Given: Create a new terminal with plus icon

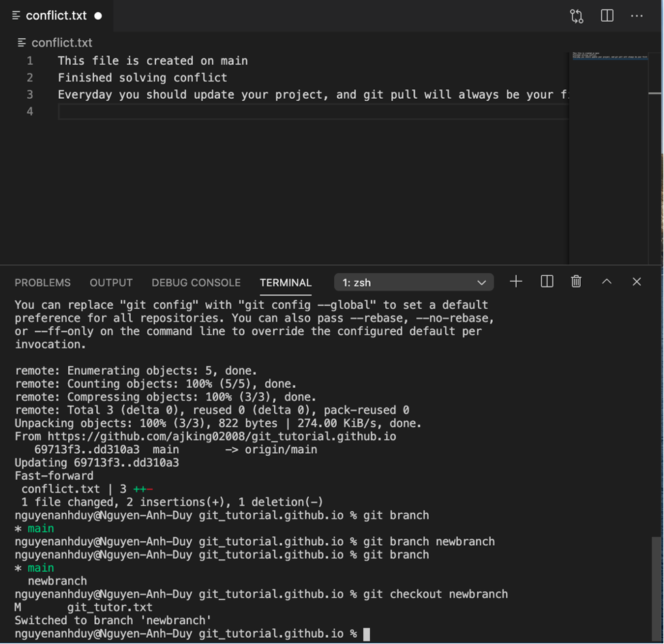Looking at the screenshot, I should pyautogui.click(x=516, y=281).
